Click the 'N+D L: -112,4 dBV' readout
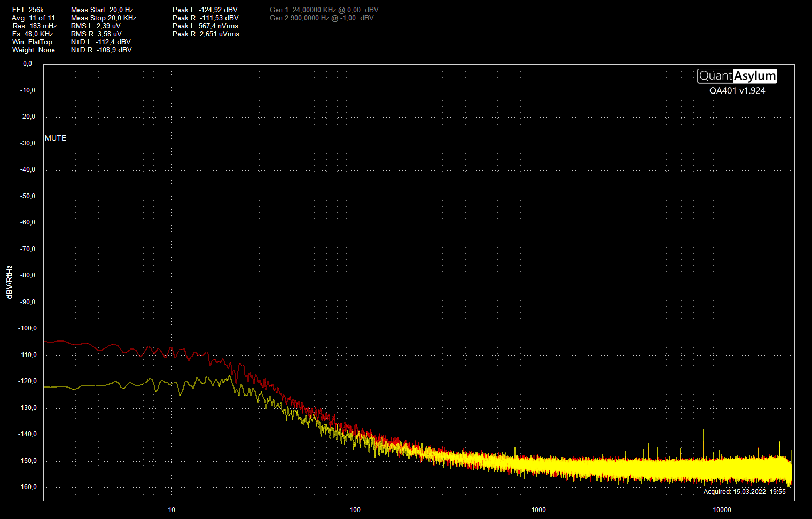812x519 pixels. pyautogui.click(x=101, y=42)
